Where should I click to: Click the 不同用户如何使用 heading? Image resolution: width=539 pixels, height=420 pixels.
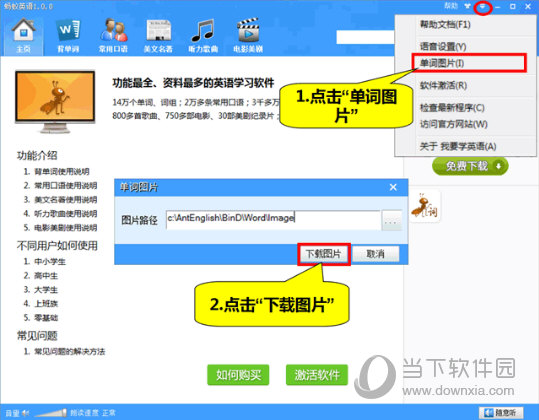pos(57,246)
